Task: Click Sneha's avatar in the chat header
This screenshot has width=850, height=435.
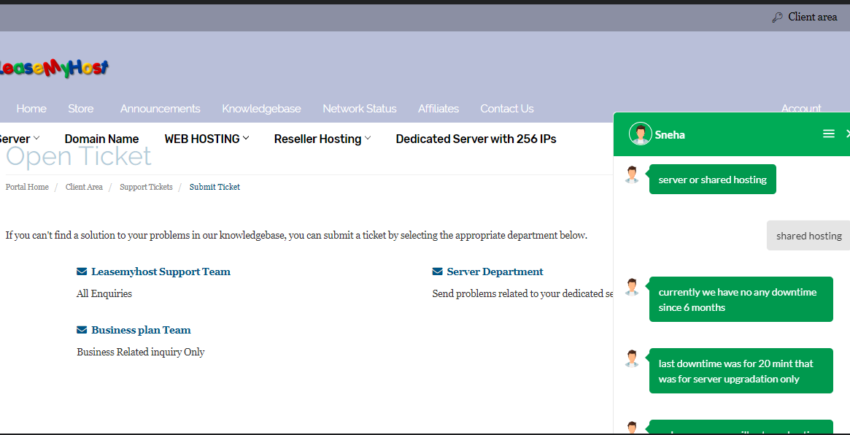Action: click(640, 134)
